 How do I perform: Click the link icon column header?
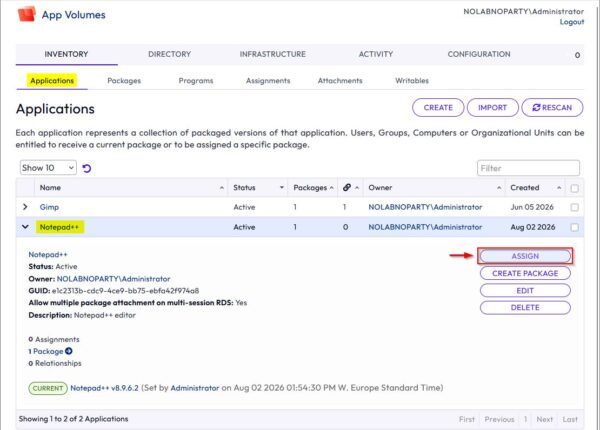click(x=347, y=187)
